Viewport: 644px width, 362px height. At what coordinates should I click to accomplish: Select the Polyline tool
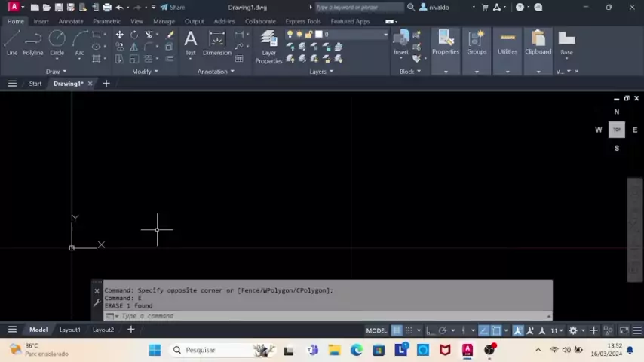click(32, 42)
